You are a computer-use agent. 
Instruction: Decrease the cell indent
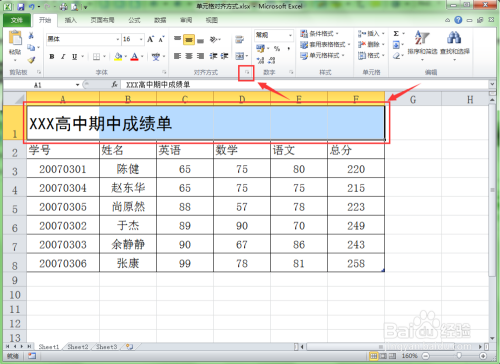pyautogui.click(x=213, y=56)
